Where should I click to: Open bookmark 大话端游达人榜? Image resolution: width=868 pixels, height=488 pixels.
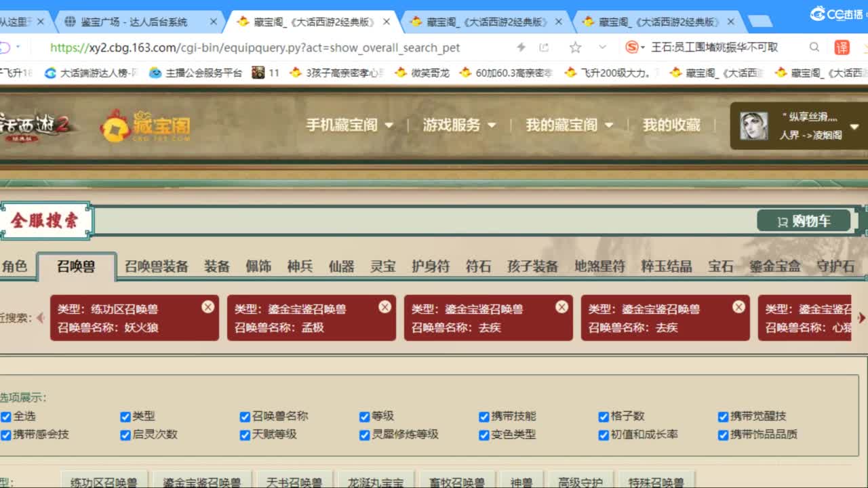pos(90,73)
